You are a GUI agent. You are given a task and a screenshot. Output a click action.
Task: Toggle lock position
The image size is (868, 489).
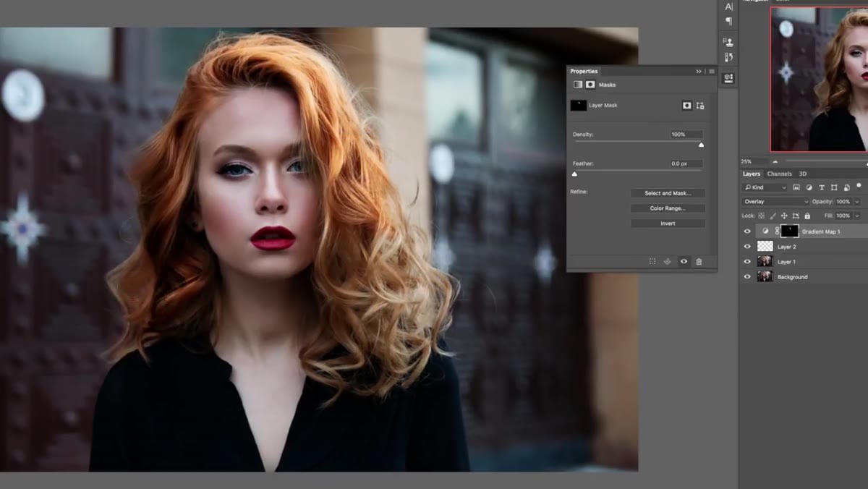(784, 216)
